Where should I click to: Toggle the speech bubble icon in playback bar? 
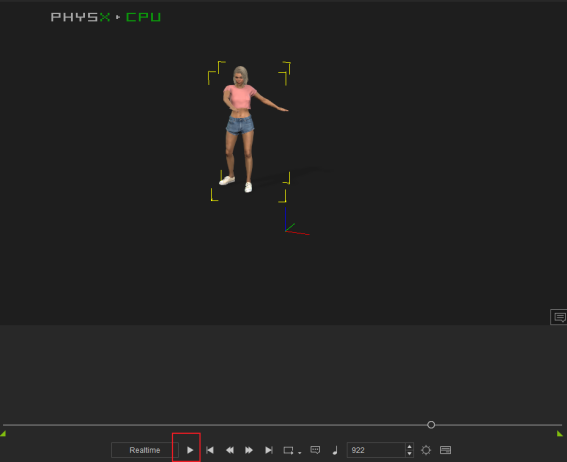click(x=315, y=450)
